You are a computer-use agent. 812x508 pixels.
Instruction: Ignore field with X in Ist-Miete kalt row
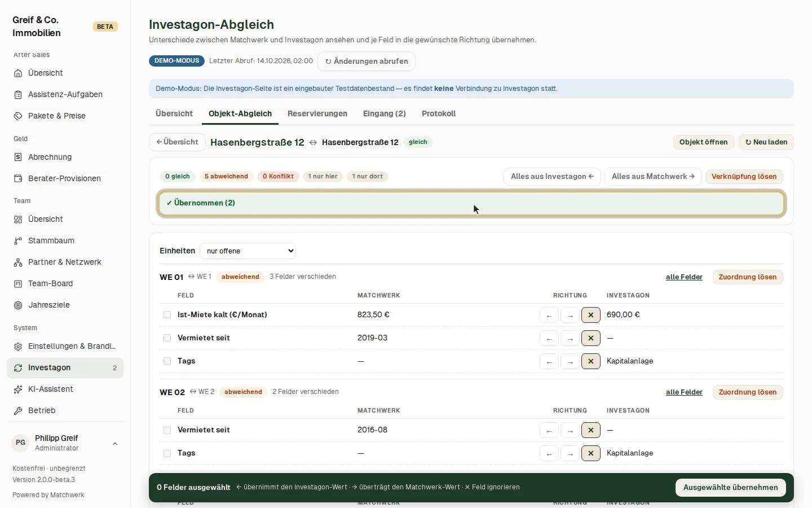(591, 315)
